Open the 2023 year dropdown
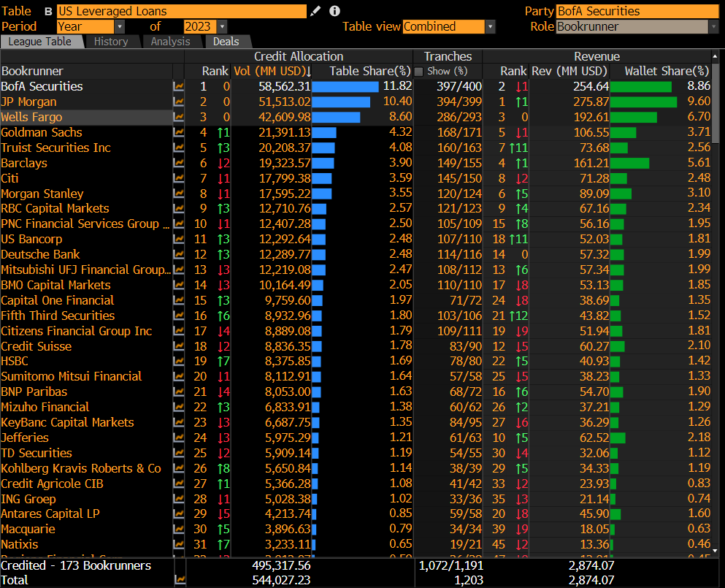 (223, 26)
